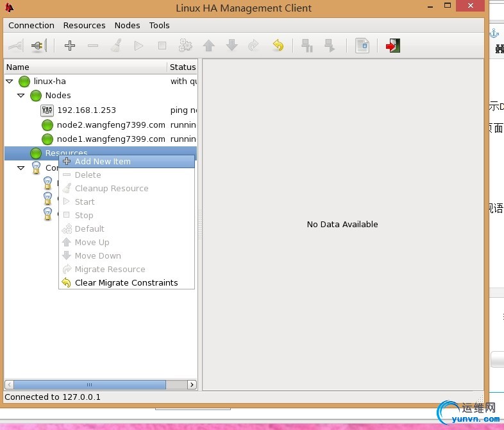Select the linux-ha cluster label

(49, 81)
